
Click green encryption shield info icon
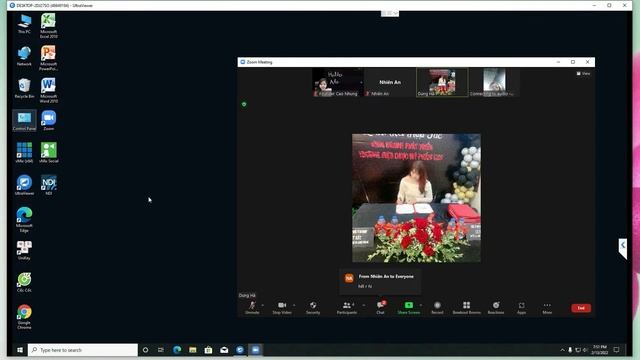pos(244,104)
